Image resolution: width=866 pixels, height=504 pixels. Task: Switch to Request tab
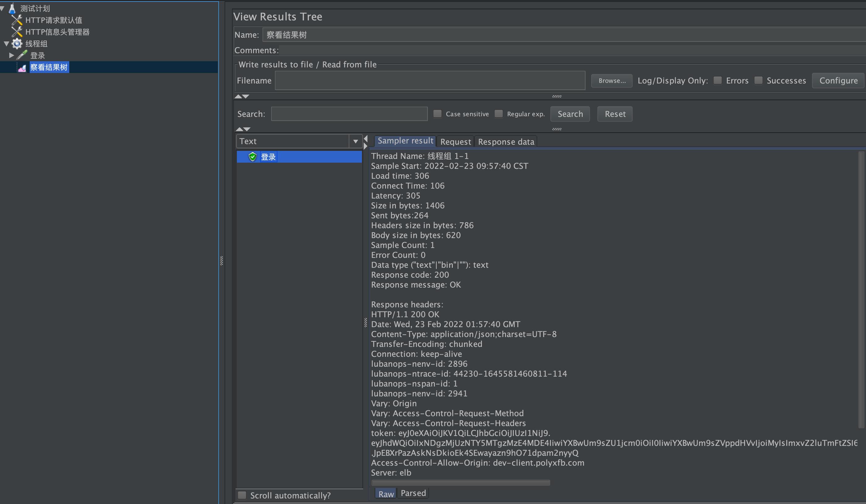pos(455,142)
